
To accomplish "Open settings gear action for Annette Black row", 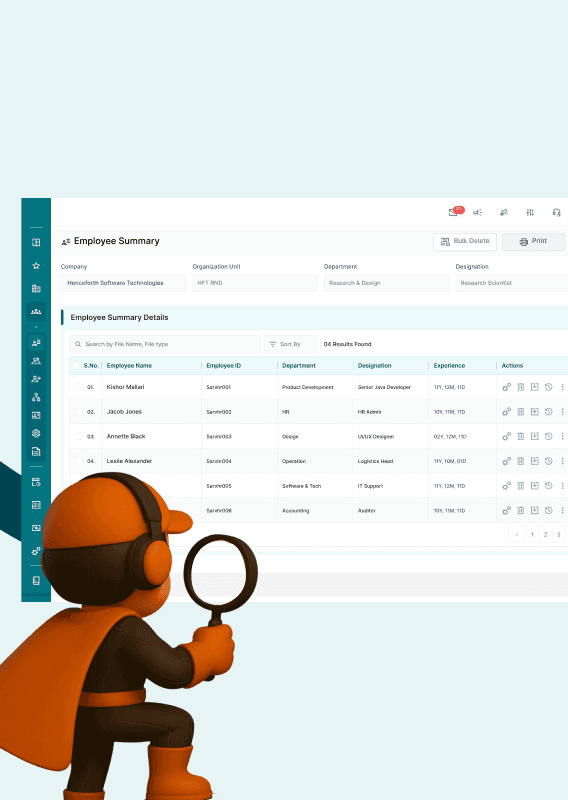I will pos(506,436).
